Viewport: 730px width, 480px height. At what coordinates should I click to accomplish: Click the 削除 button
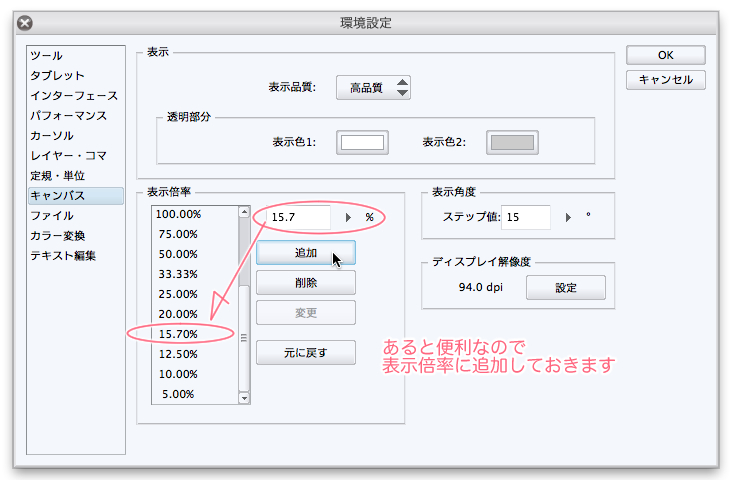click(x=306, y=283)
